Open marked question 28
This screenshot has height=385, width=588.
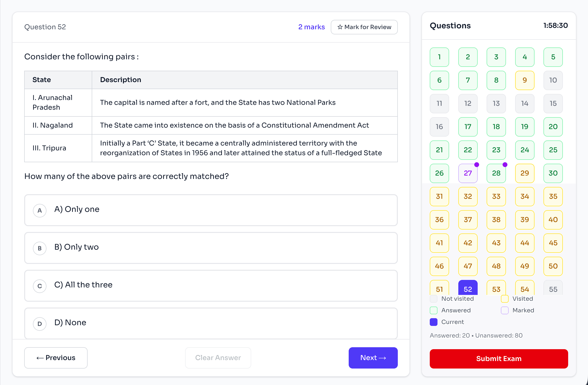(496, 173)
